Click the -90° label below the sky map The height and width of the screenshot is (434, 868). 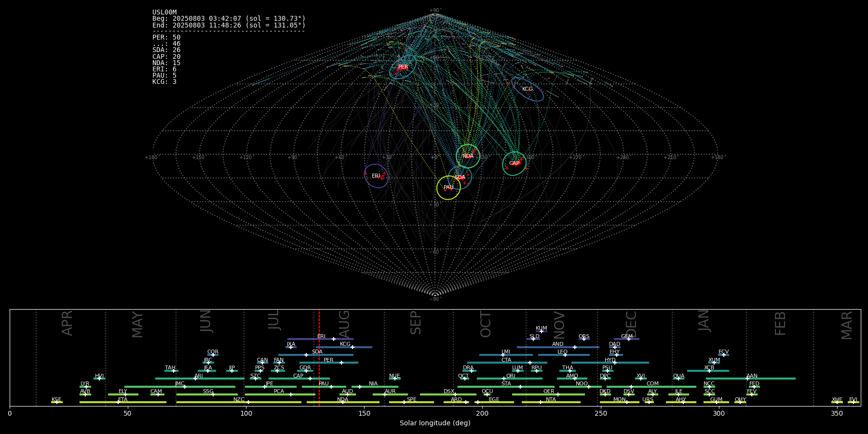pos(435,299)
